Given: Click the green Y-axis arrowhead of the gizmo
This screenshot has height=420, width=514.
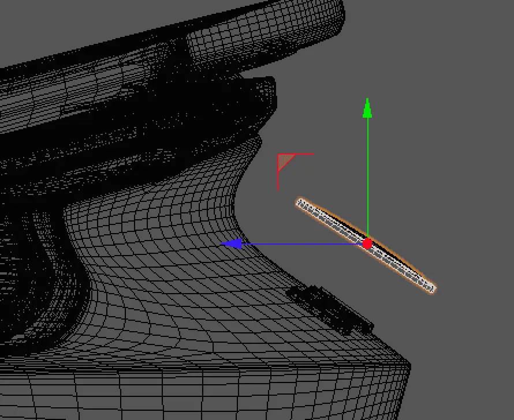Looking at the screenshot, I should point(367,108).
